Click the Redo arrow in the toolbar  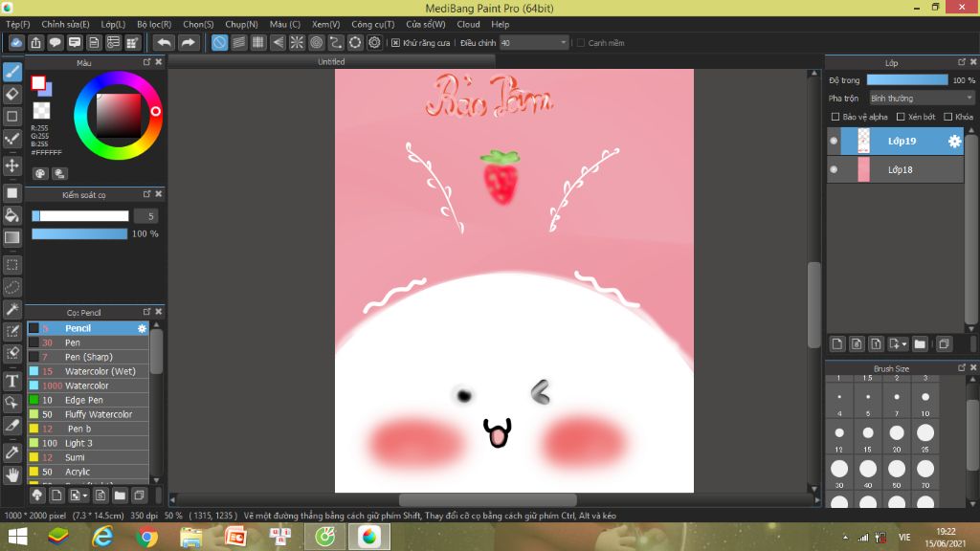[x=189, y=42]
